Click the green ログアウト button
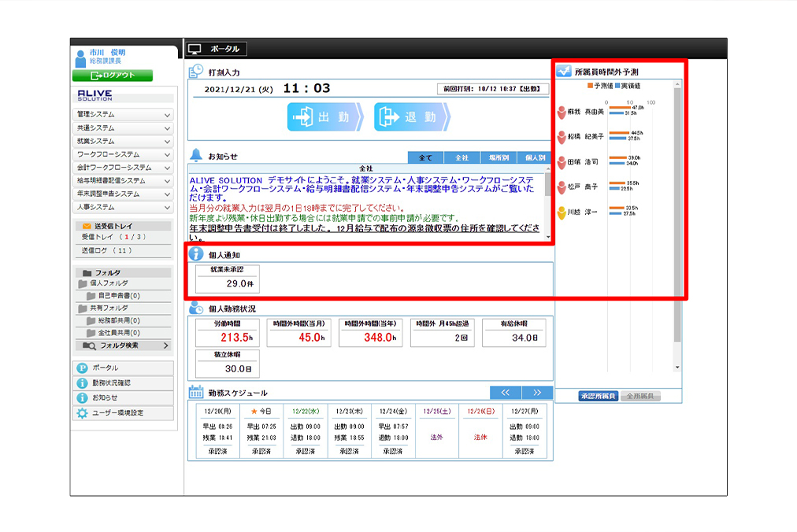The image size is (797, 532). pos(113,76)
